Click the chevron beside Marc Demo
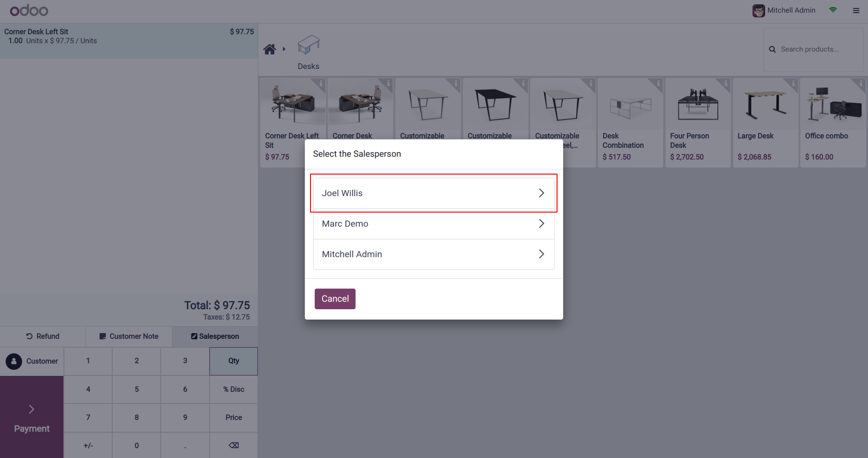Image resolution: width=868 pixels, height=458 pixels. [541, 224]
